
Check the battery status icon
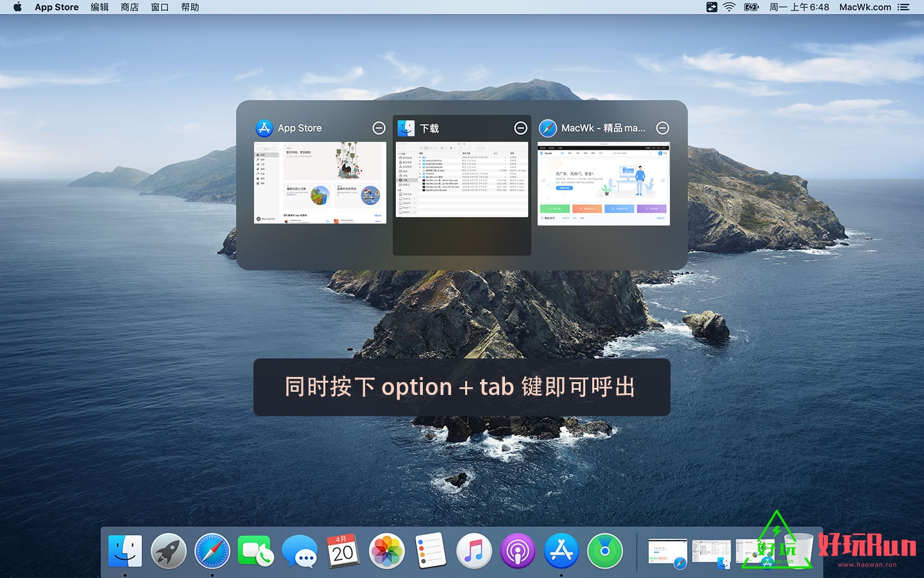tap(750, 7)
